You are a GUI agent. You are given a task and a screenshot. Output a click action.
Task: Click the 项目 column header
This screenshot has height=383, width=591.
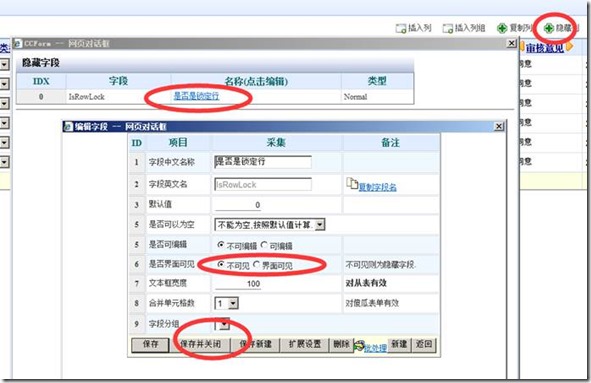(178, 143)
